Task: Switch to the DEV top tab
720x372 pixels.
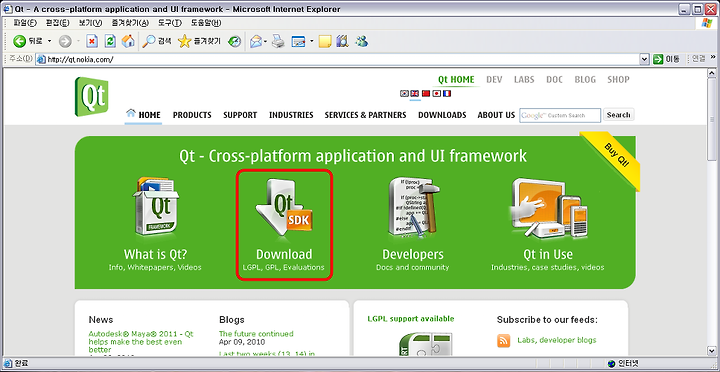Action: 494,79
